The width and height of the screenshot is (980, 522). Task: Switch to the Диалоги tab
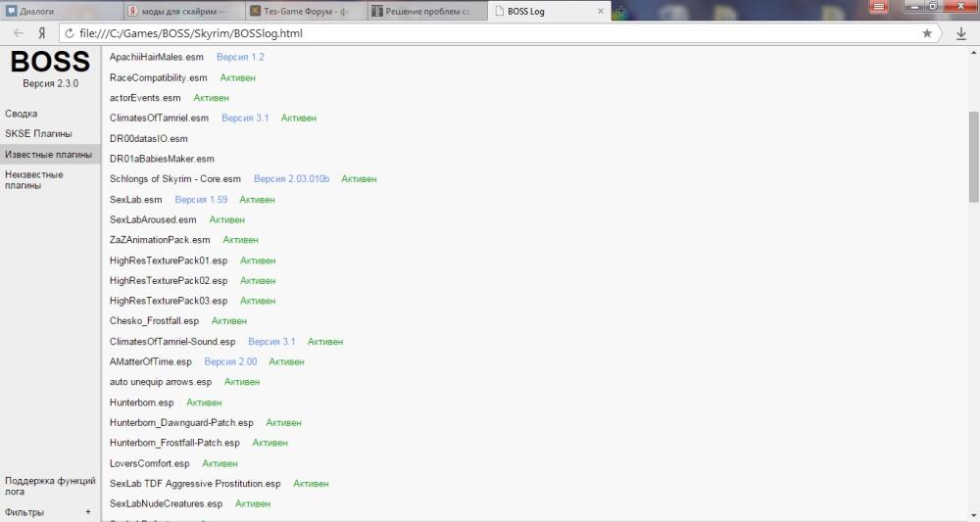61,11
